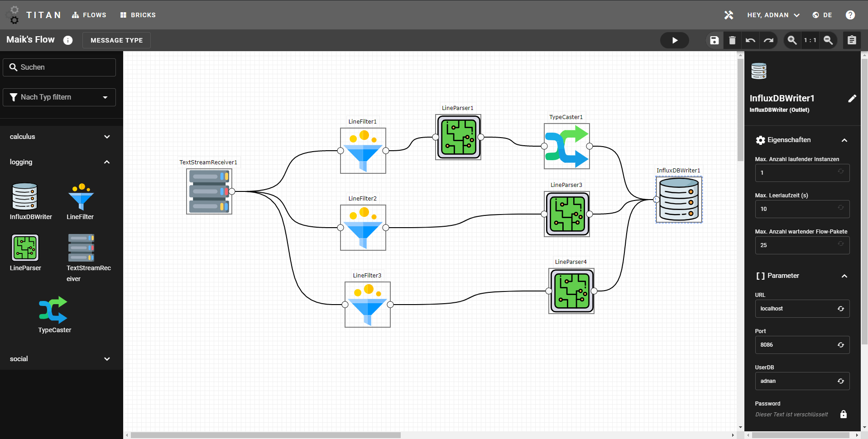Edit Max. Anzahl laufender Instanzen field
The height and width of the screenshot is (439, 868).
pos(802,173)
